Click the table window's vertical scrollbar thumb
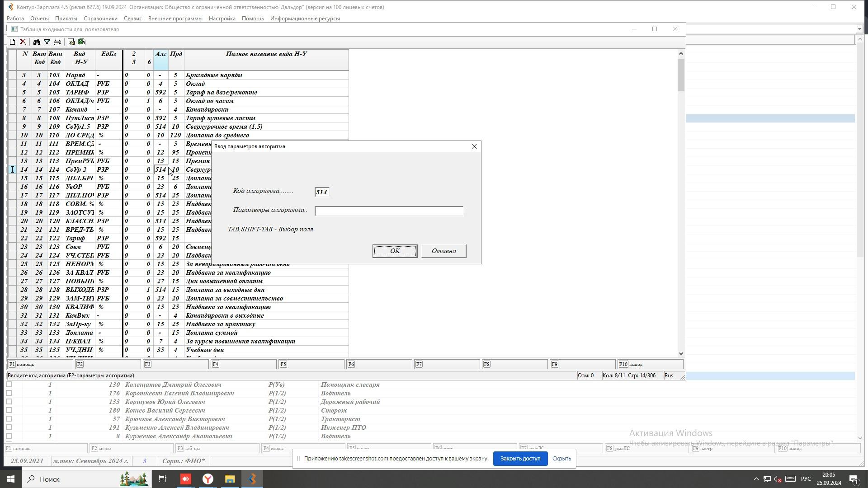868x488 pixels. [681, 75]
